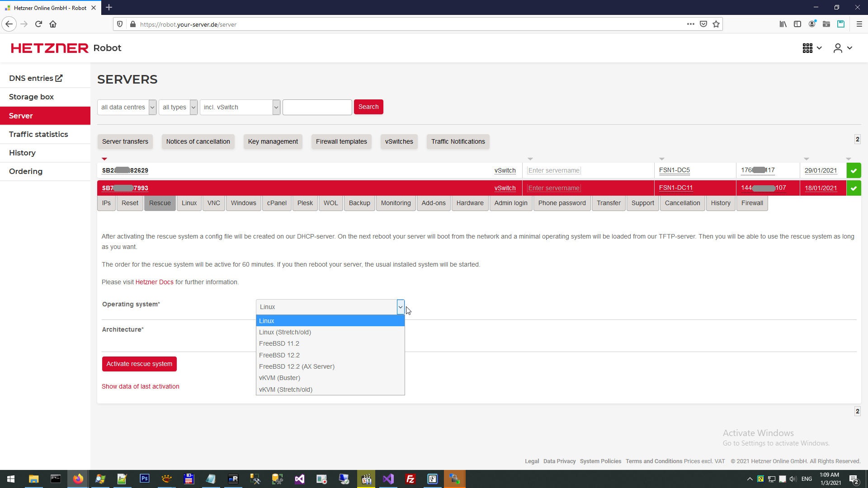Open the user account menu icon
Viewport: 868px width, 488px height.
pos(838,48)
